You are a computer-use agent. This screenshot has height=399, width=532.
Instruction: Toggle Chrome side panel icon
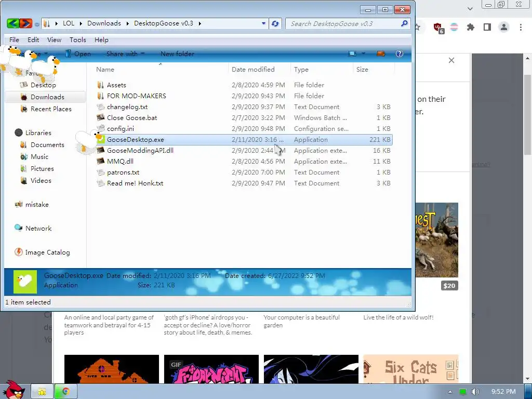(487, 27)
